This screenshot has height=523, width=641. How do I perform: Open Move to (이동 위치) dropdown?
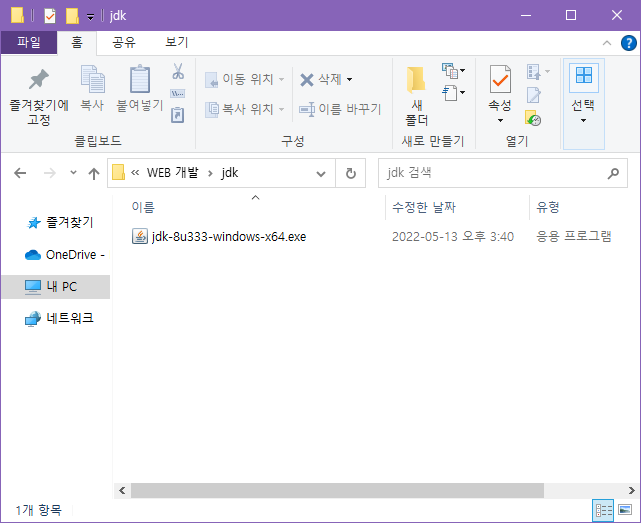[x=244, y=79]
